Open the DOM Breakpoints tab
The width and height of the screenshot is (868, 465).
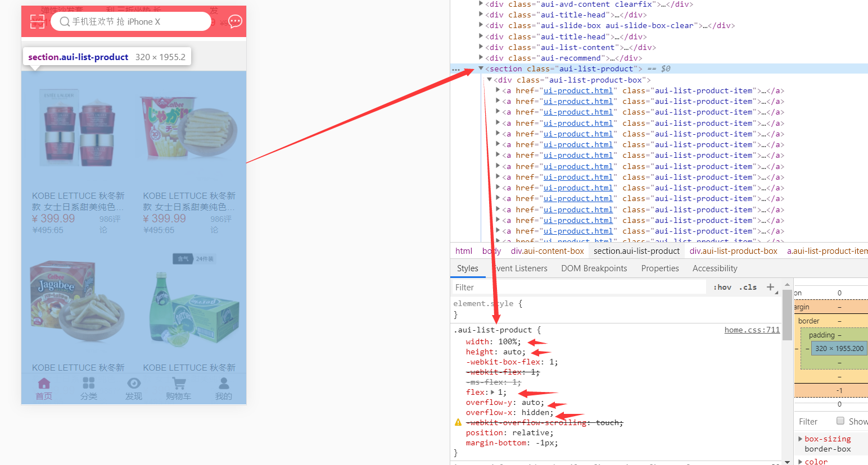[x=594, y=268]
